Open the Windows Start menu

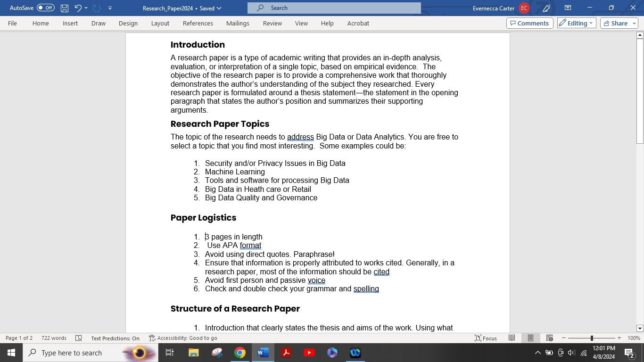pos(11,353)
